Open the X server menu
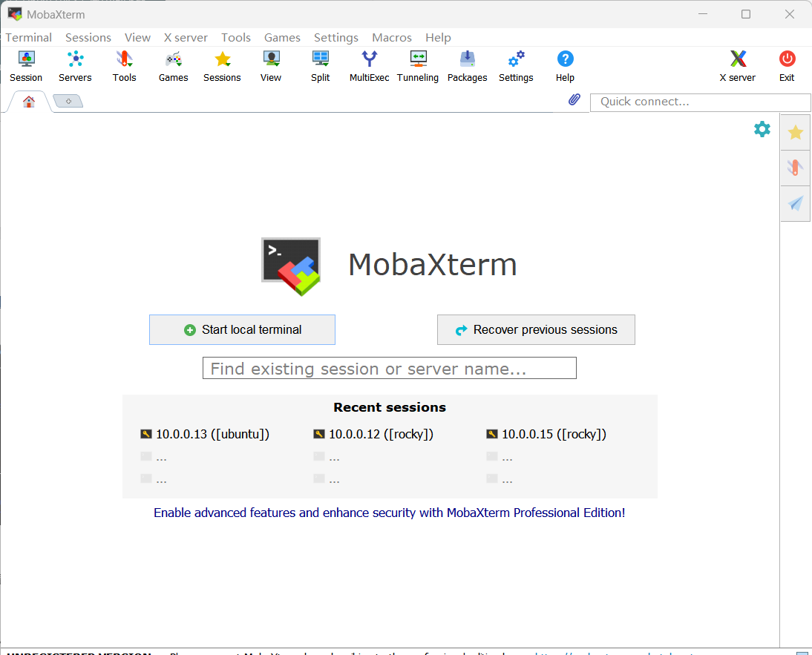This screenshot has height=655, width=812. click(186, 38)
